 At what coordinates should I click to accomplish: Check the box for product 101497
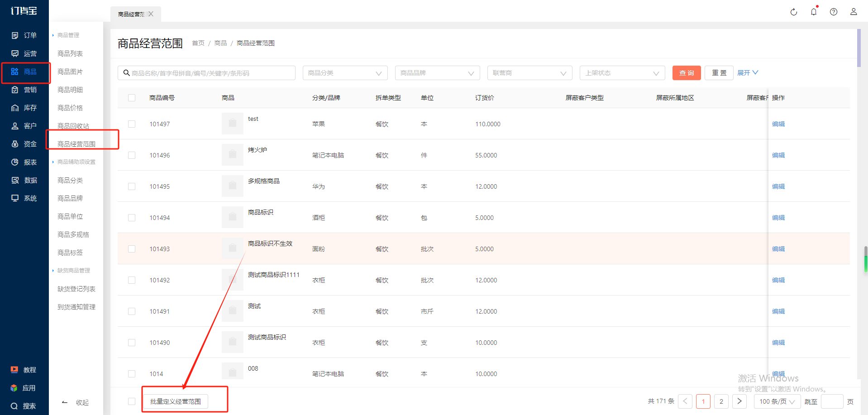[132, 124]
